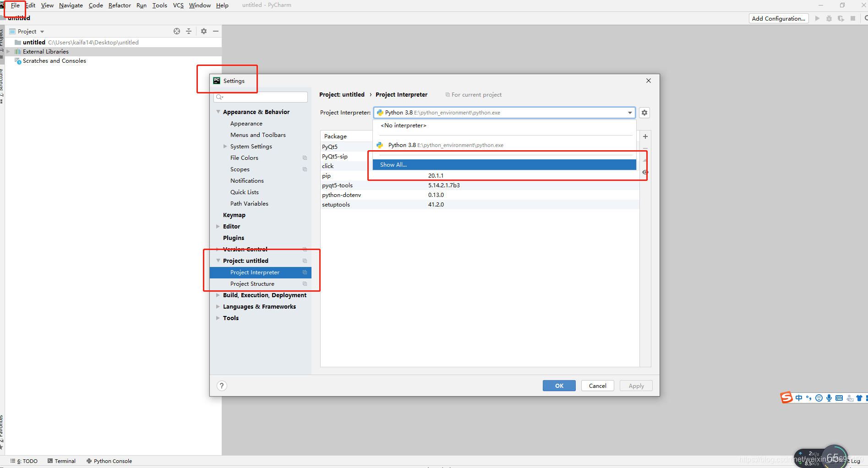The image size is (868, 468).
Task: Expand Languages & Frameworks section
Action: (218, 307)
